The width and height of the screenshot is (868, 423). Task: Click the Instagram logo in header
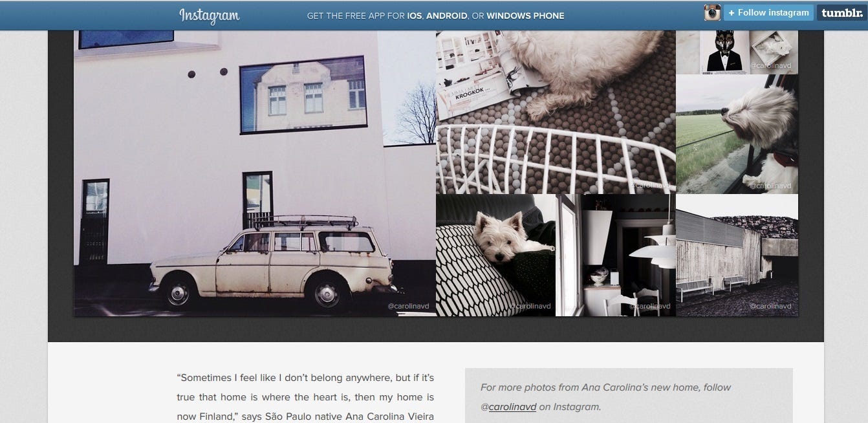[x=209, y=16]
